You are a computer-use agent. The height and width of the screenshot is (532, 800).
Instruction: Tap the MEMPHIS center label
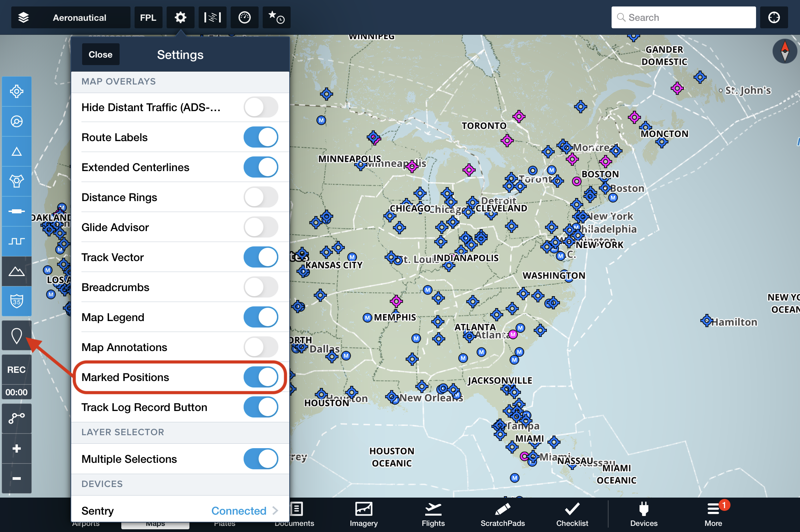[395, 317]
